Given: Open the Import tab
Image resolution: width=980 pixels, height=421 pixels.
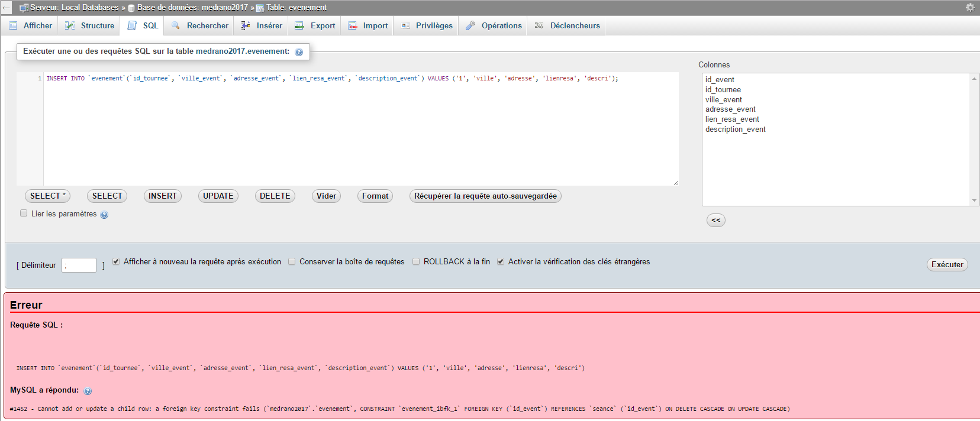Looking at the screenshot, I should tap(368, 25).
